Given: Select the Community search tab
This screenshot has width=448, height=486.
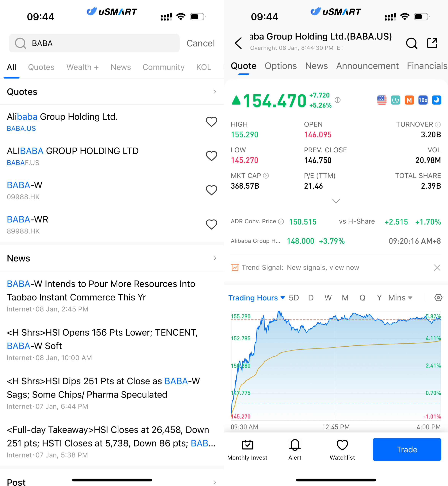Looking at the screenshot, I should click(x=163, y=67).
